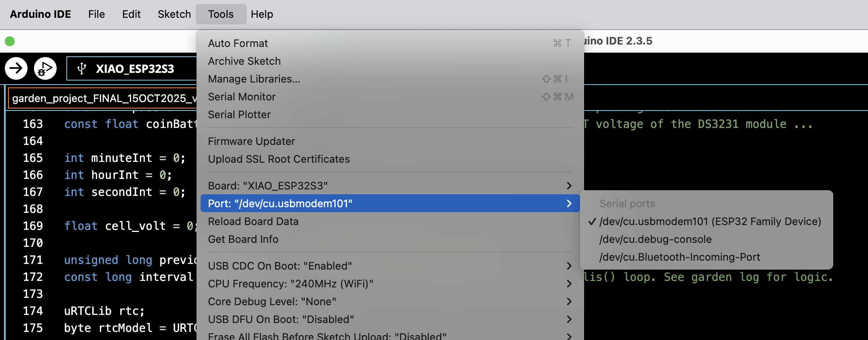Click the USB icon beside XIAO_ESP32S3

[82, 68]
